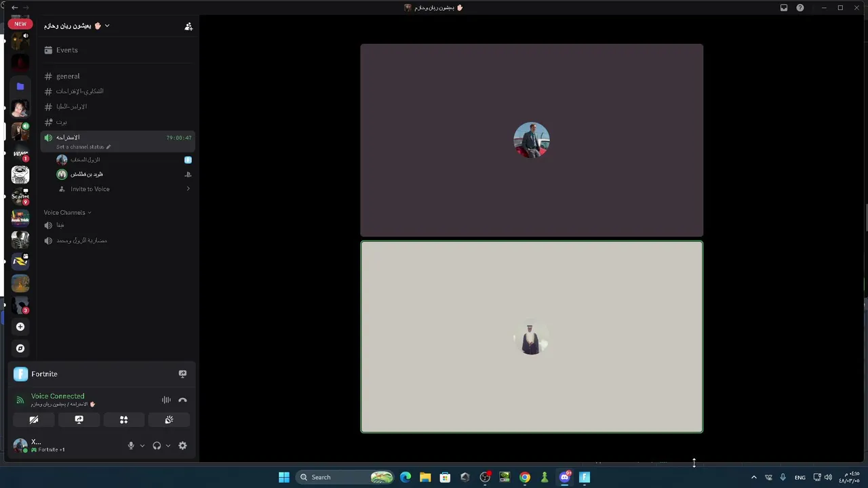This screenshot has width=868, height=488.
Task: Open Google Chrome from taskbar
Action: (525, 477)
